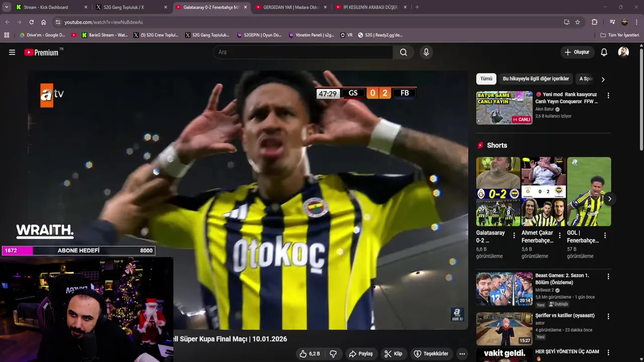The height and width of the screenshot is (362, 644).
Task: Click the Klip clip button
Action: (x=393, y=354)
